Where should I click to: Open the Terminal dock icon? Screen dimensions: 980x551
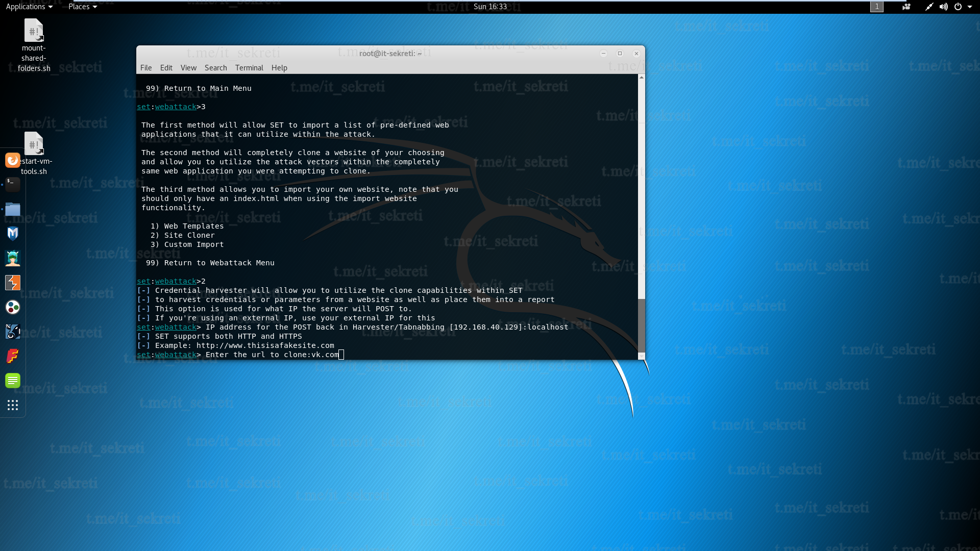(13, 184)
